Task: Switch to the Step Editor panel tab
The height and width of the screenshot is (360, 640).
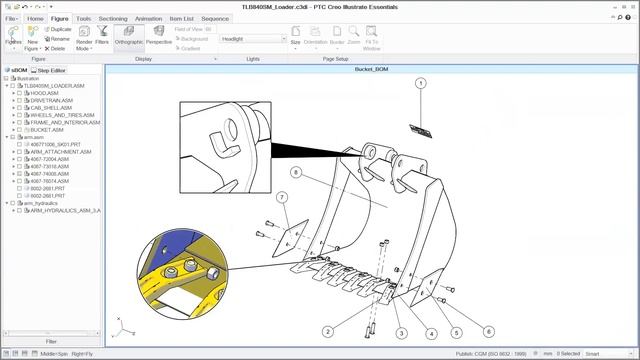Action: click(x=48, y=70)
